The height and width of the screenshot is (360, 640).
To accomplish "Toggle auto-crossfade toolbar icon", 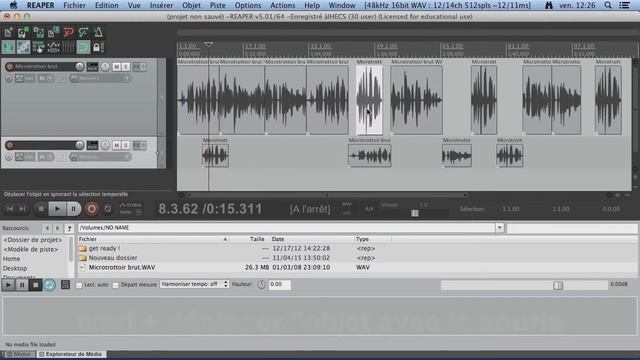I will click(x=8, y=47).
